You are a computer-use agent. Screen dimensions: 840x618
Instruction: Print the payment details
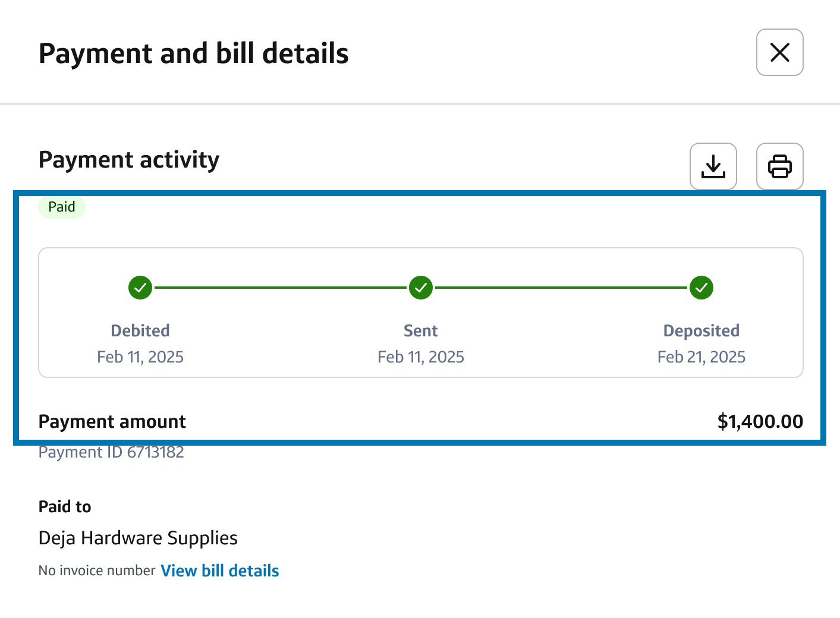(x=779, y=166)
